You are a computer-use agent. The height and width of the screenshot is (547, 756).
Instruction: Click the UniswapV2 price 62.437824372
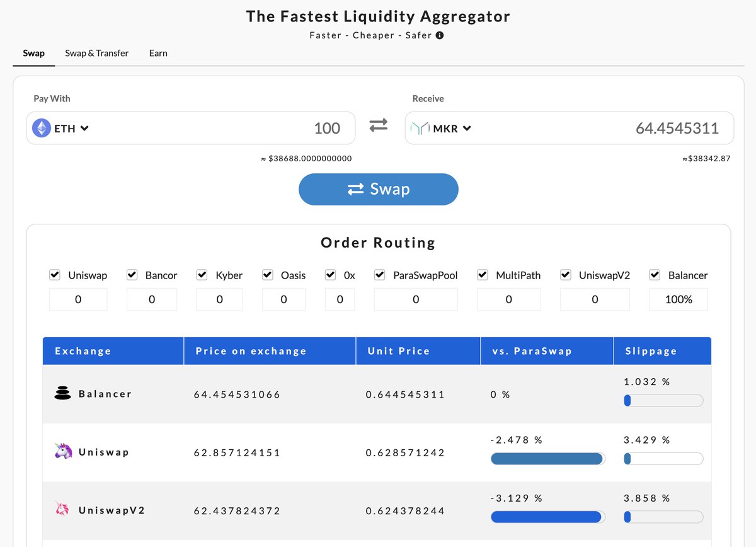pyautogui.click(x=237, y=510)
